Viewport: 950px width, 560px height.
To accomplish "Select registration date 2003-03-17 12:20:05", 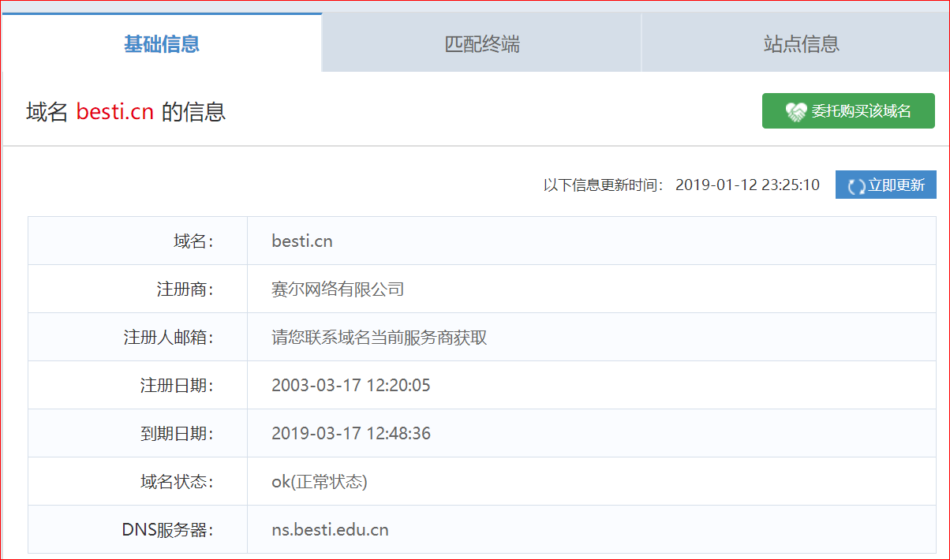I will coord(351,386).
